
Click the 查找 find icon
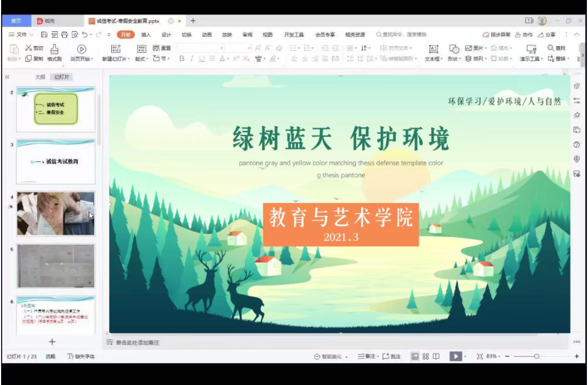point(551,48)
